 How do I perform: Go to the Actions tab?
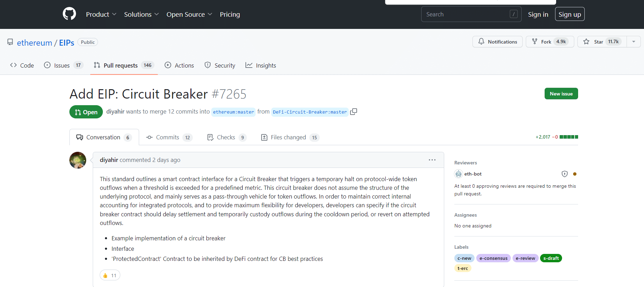pos(179,65)
